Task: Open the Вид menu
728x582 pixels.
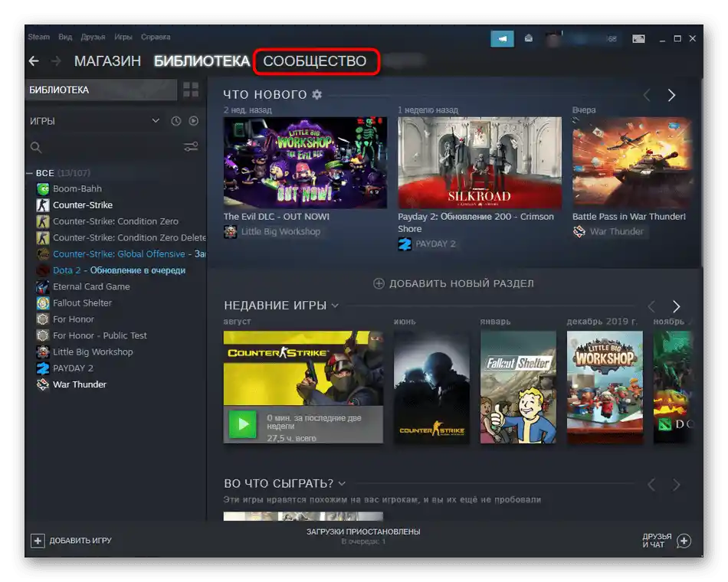Action: (x=65, y=37)
